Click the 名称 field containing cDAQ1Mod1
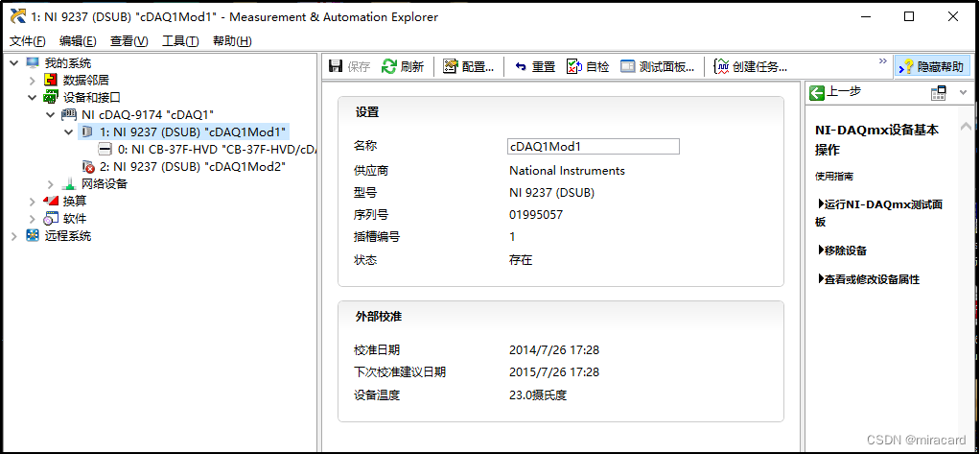This screenshot has width=980, height=454. [x=594, y=146]
